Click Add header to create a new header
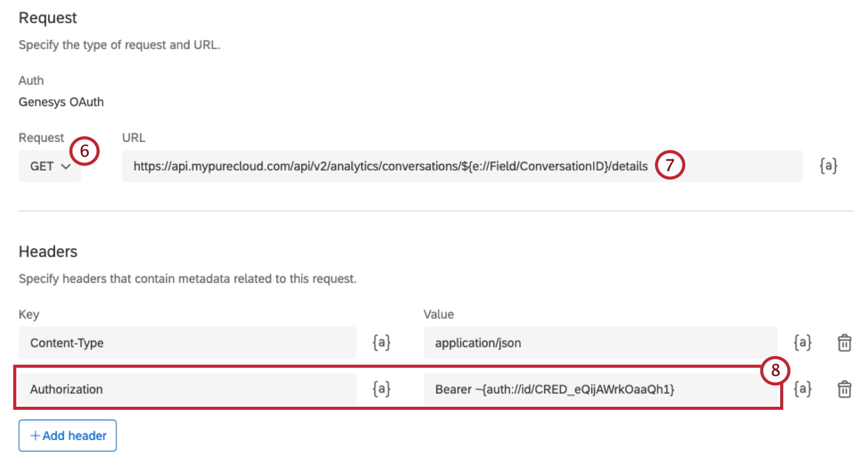 [x=67, y=435]
